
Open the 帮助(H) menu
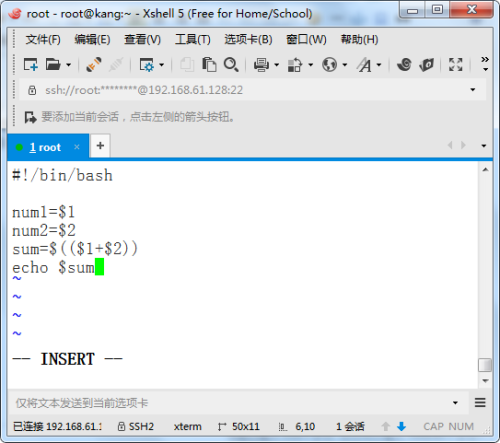[359, 39]
